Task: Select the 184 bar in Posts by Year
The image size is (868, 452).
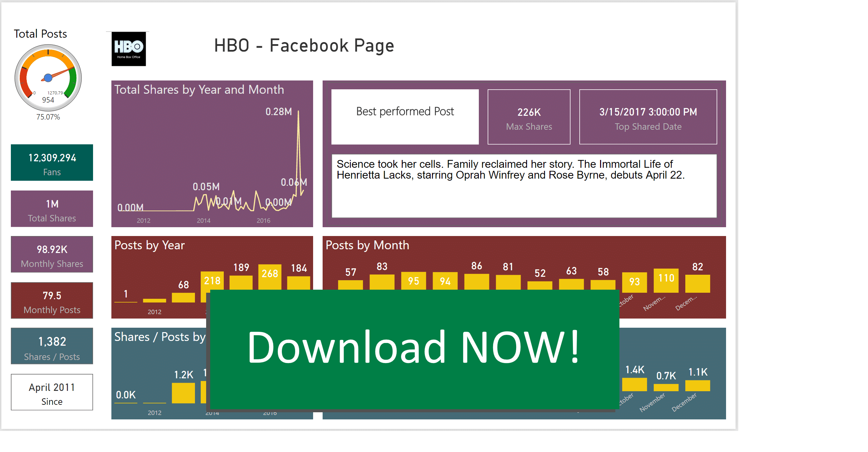Action: 299,283
